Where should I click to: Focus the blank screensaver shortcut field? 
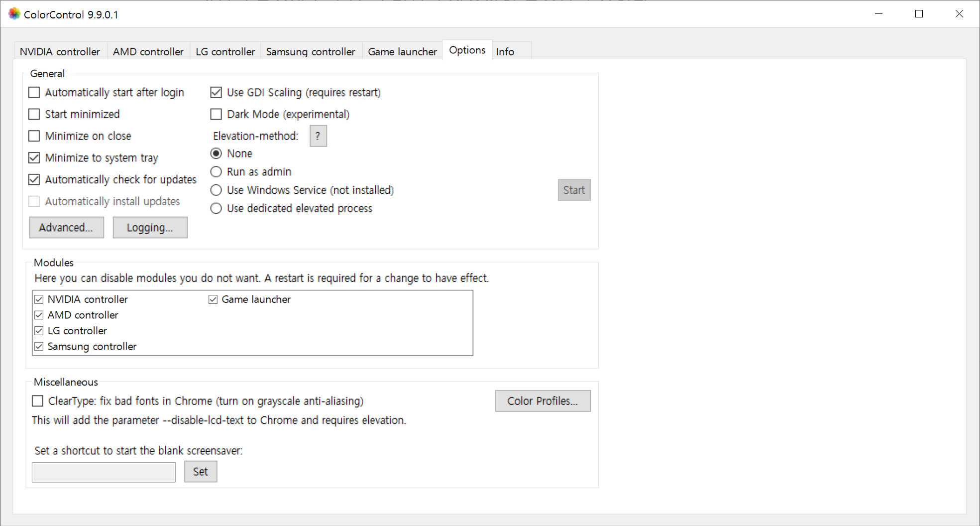pyautogui.click(x=104, y=472)
